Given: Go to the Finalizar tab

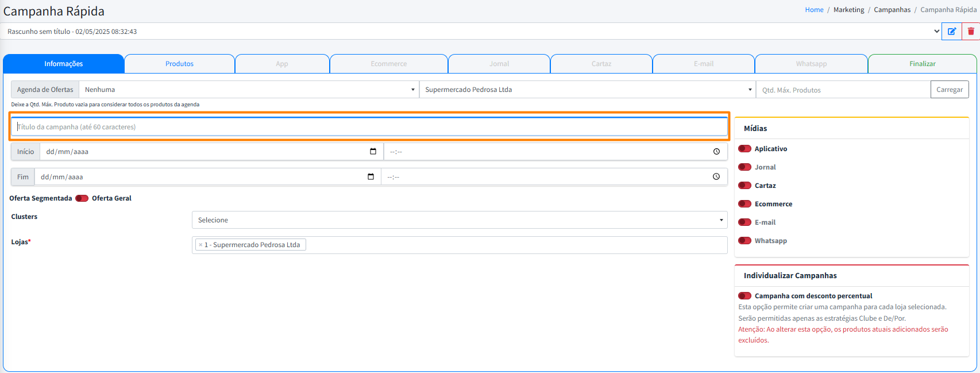Looking at the screenshot, I should 922,64.
